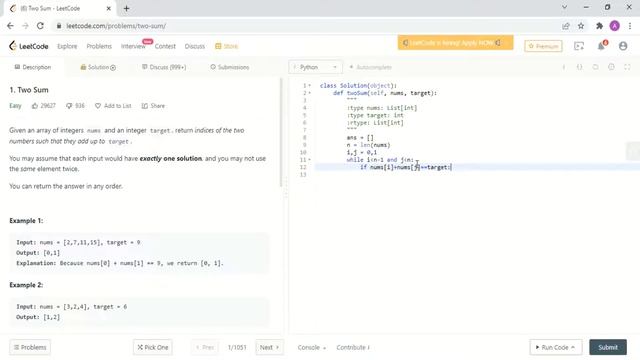Close the Two Sum browser tab
640x360 pixels.
click(109, 8)
